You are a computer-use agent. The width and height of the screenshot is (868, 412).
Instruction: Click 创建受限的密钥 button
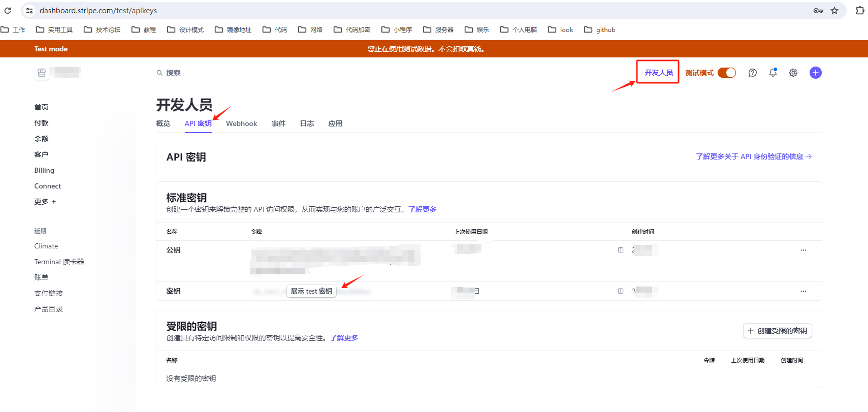pos(778,331)
